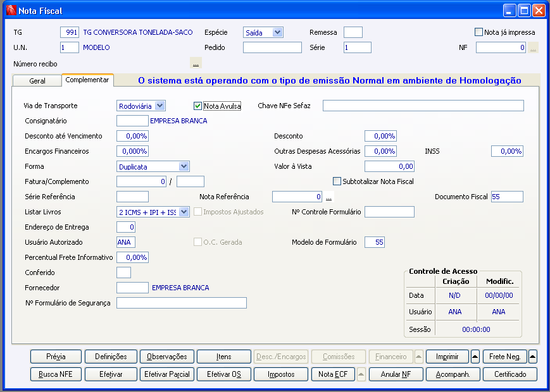Click the Anular NF button
Screen dimensions: 550x392
point(396,374)
